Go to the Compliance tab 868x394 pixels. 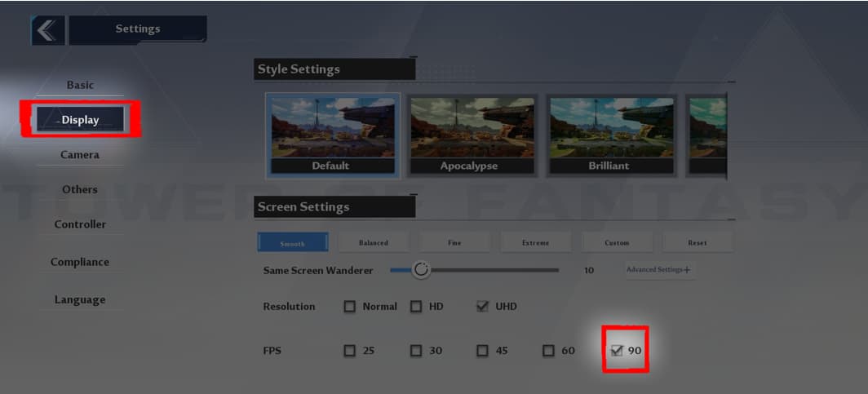click(80, 262)
